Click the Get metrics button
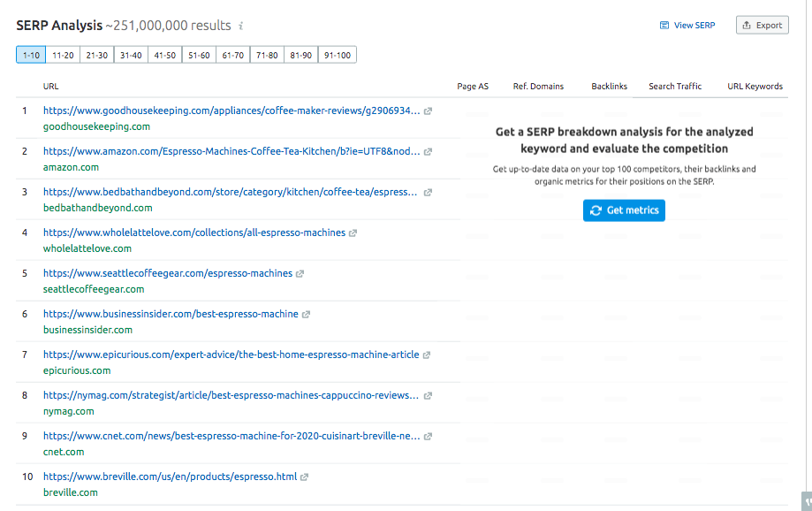This screenshot has width=812, height=511. [624, 210]
